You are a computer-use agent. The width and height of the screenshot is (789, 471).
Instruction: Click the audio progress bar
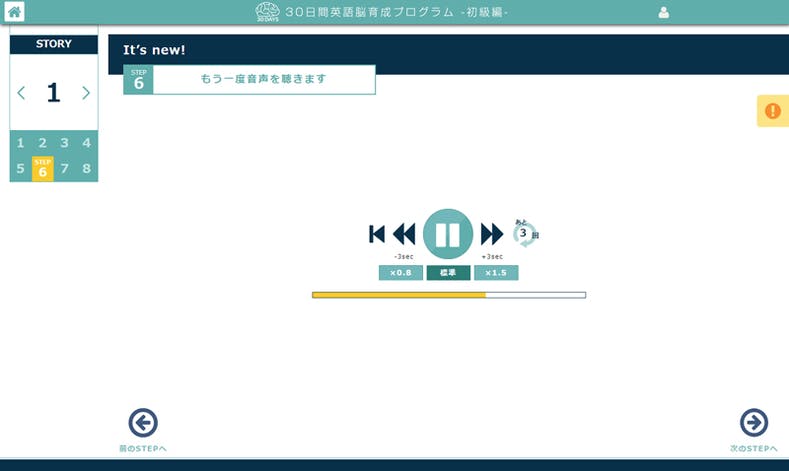click(x=448, y=295)
